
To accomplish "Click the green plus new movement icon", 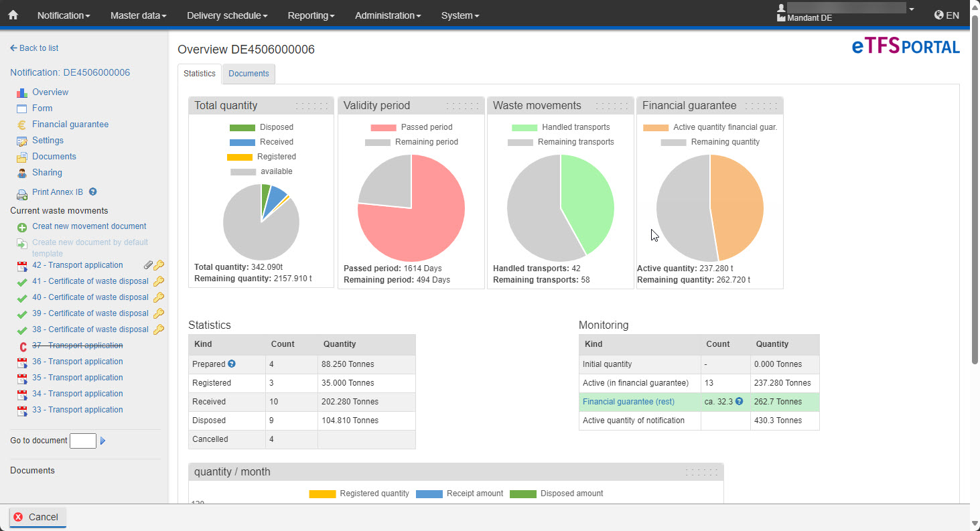I will coord(21,228).
